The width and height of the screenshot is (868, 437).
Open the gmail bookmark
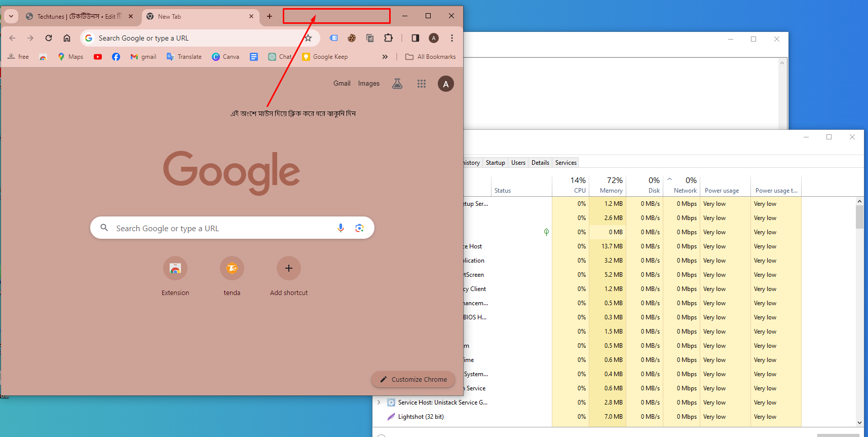pyautogui.click(x=143, y=57)
